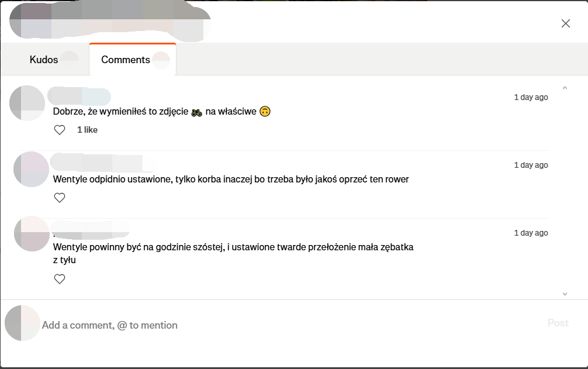Open avatar of the first commenter

27,103
